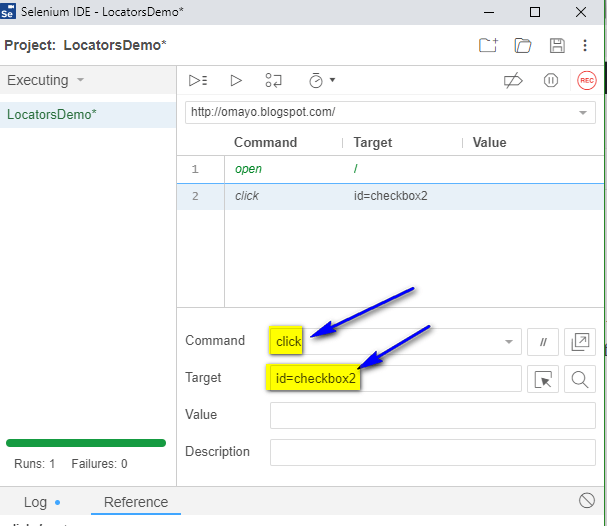Open test execution speed timer icon
Image resolution: width=607 pixels, height=526 pixels.
316,81
